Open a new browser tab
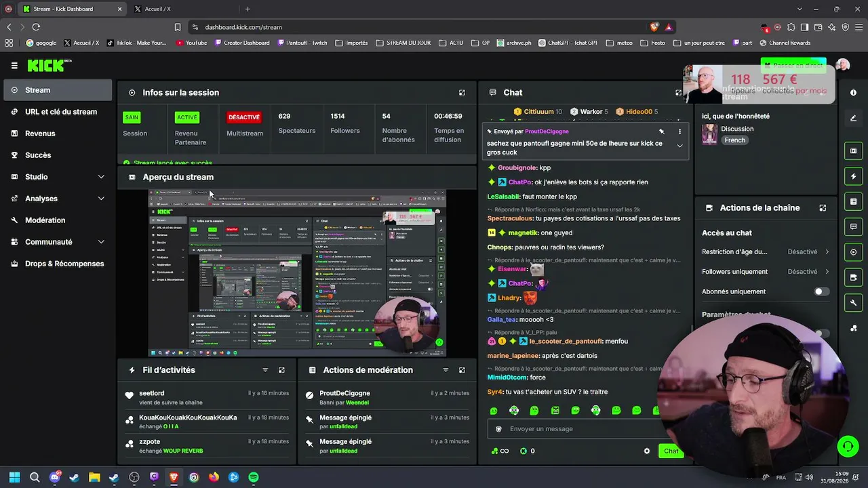868x488 pixels. 248,9
